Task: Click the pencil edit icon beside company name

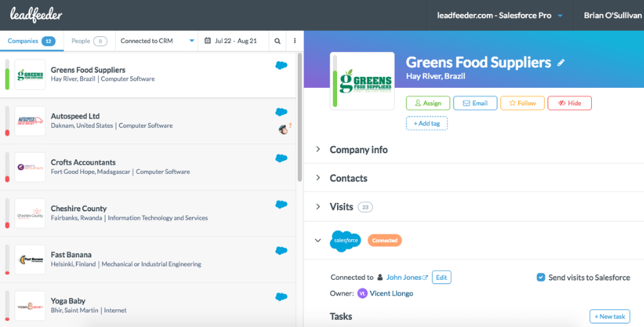Action: (560, 63)
